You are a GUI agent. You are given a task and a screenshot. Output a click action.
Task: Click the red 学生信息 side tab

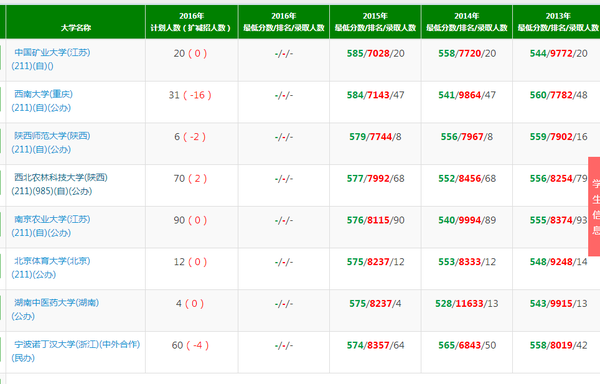click(594, 206)
